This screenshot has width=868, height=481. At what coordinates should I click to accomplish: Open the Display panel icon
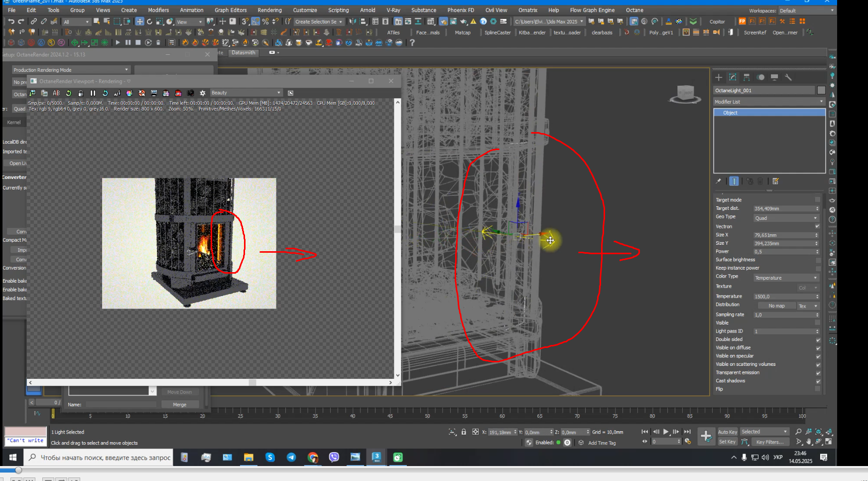click(774, 77)
